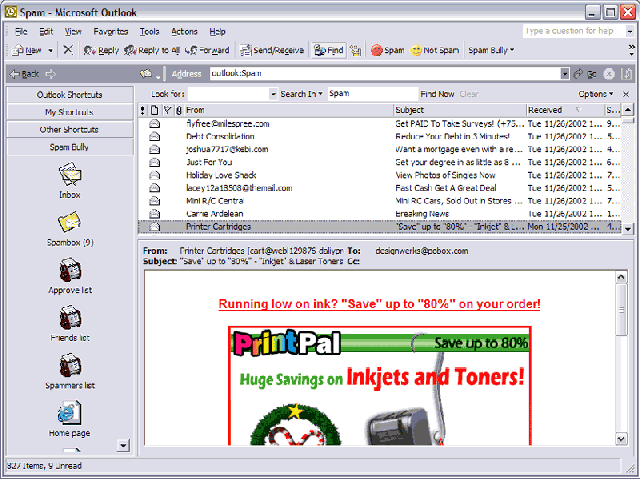Screen dimensions: 640x479
Task: Open the Spammers list icon
Action: click(x=70, y=365)
